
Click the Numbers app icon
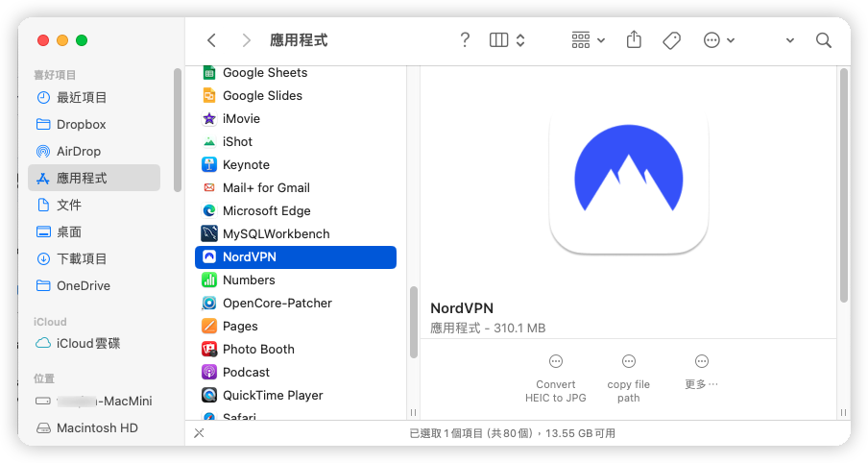tap(209, 280)
